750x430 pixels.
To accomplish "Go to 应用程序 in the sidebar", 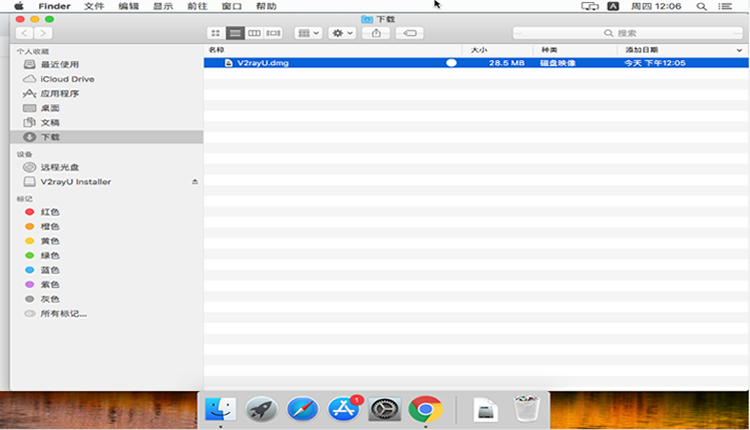I will [59, 93].
